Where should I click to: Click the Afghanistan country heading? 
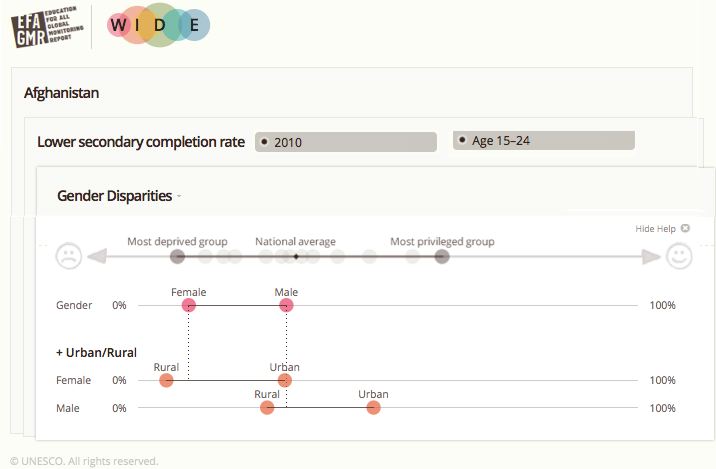tap(62, 93)
